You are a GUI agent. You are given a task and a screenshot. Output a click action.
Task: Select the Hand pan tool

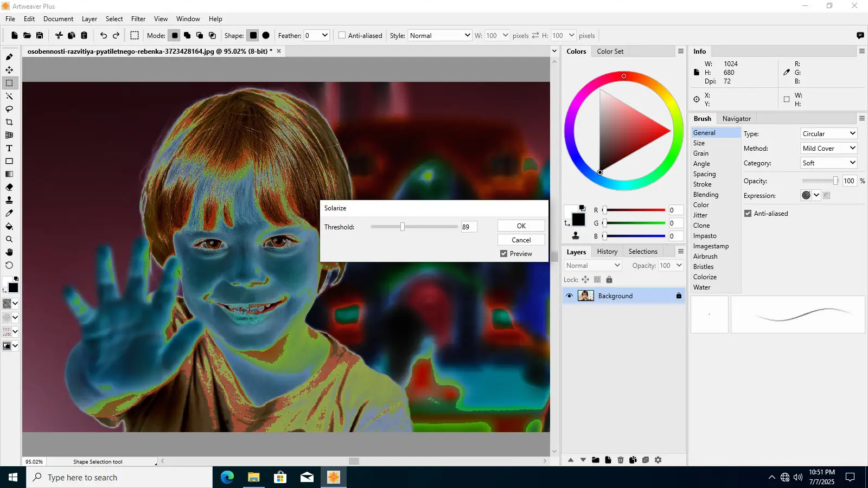[x=9, y=252]
